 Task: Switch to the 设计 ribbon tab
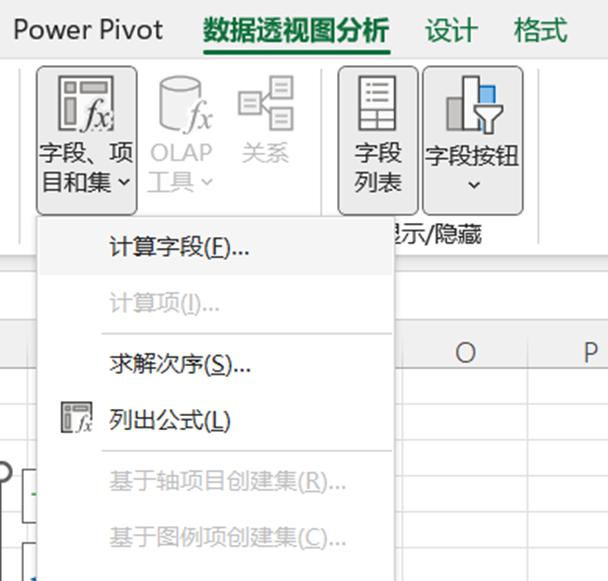click(451, 31)
